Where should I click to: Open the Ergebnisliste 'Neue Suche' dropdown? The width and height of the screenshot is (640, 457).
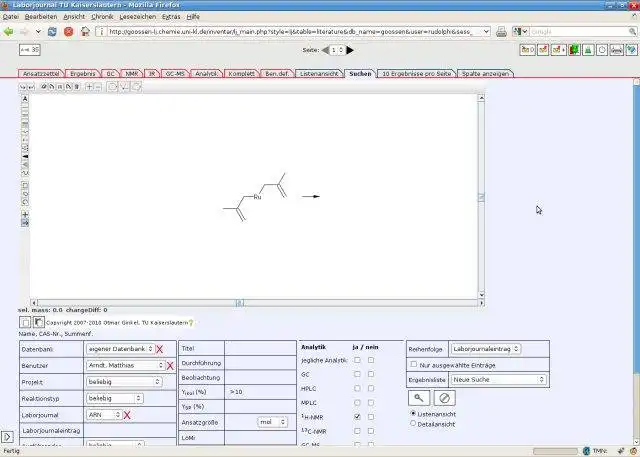pos(498,379)
